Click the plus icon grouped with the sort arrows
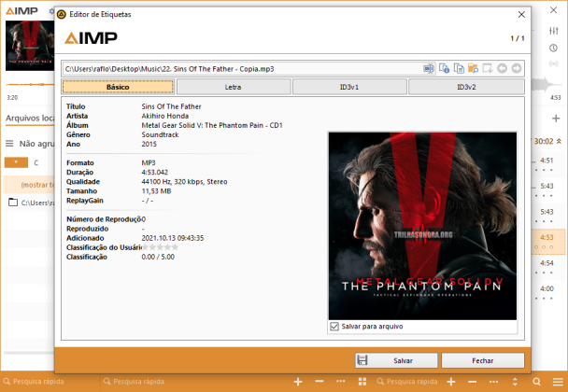This screenshot has width=568, height=392. (x=450, y=382)
